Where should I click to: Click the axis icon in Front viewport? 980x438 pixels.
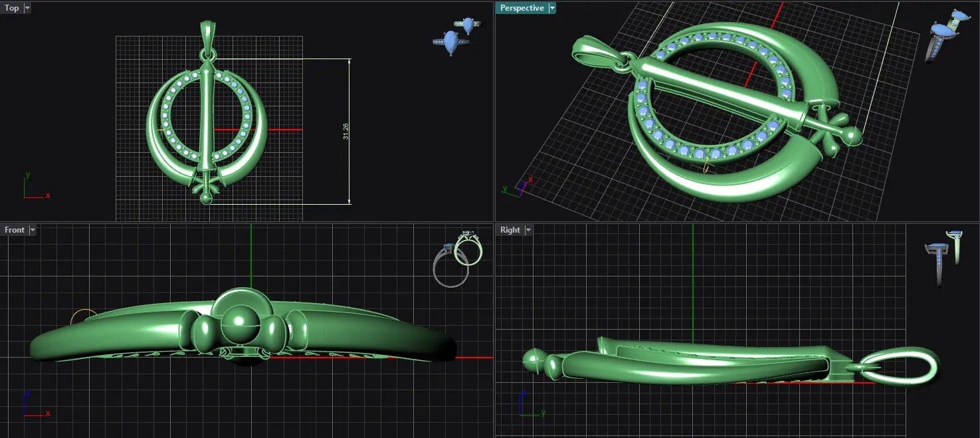point(37,403)
